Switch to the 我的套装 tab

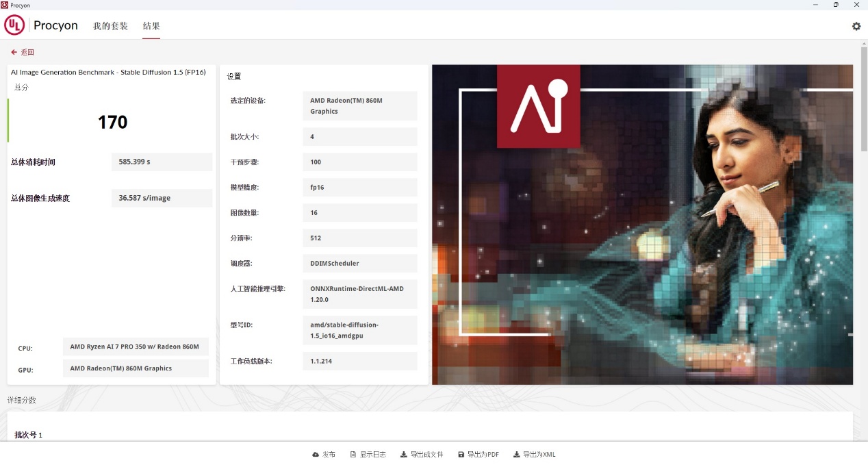[110, 26]
